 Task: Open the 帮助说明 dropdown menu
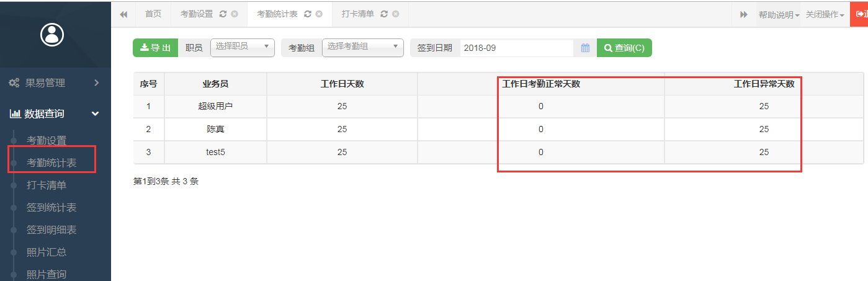pyautogui.click(x=779, y=14)
